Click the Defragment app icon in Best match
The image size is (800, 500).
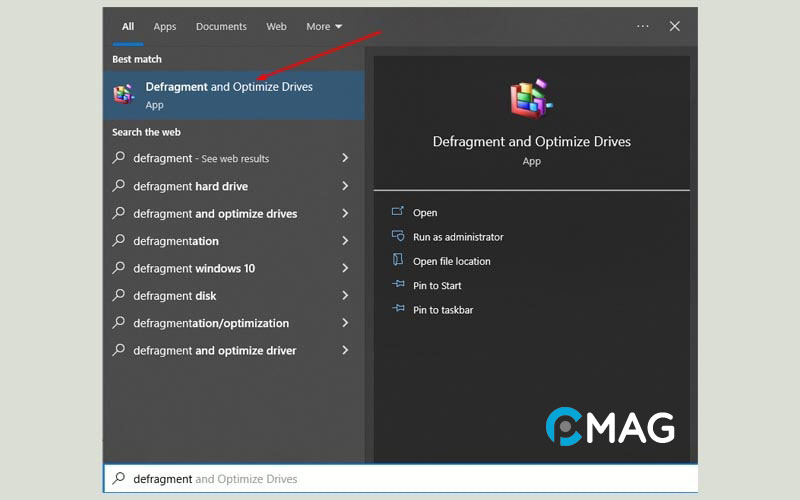pos(124,94)
